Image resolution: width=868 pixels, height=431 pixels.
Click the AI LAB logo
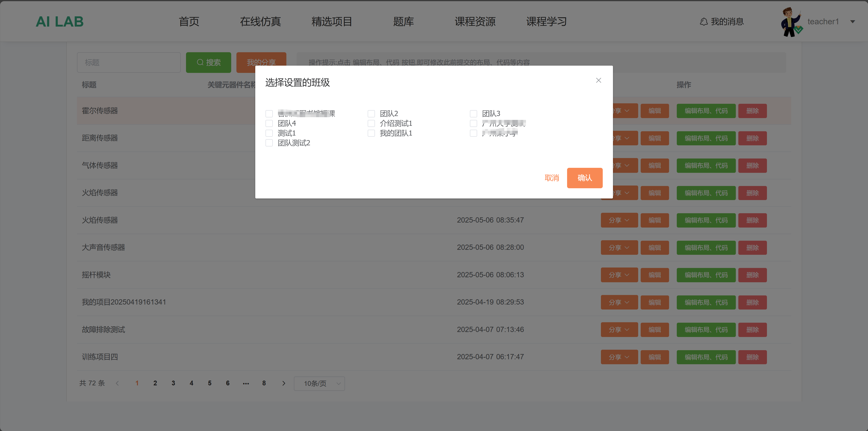coord(60,22)
